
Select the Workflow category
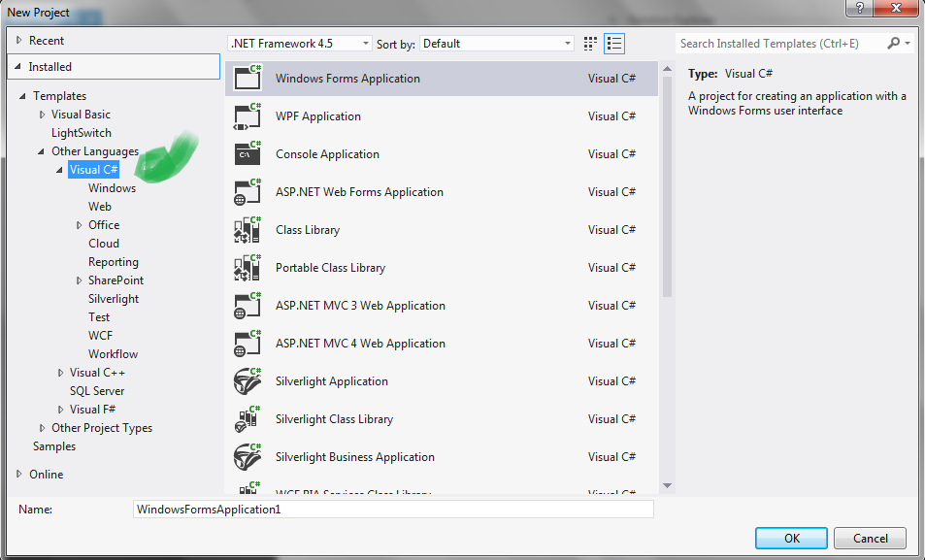(114, 354)
